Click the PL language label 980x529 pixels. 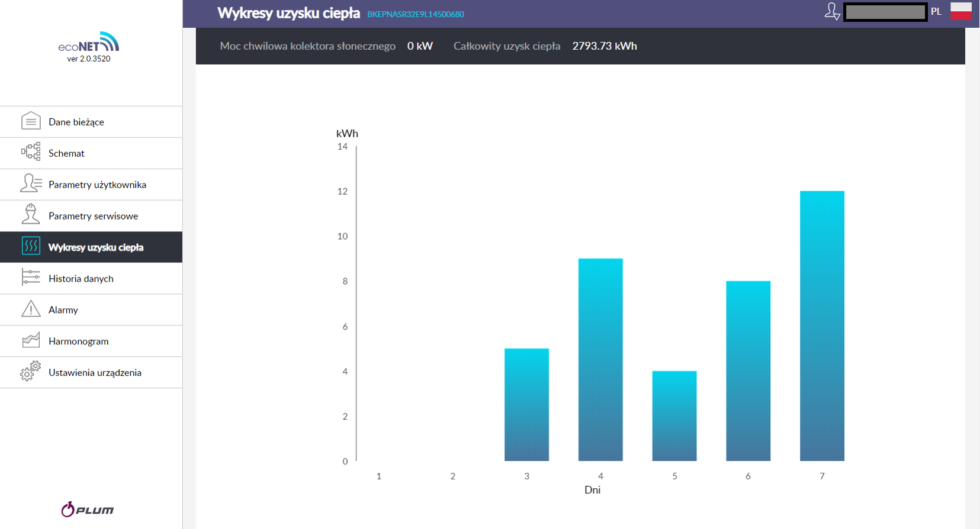[x=936, y=12]
